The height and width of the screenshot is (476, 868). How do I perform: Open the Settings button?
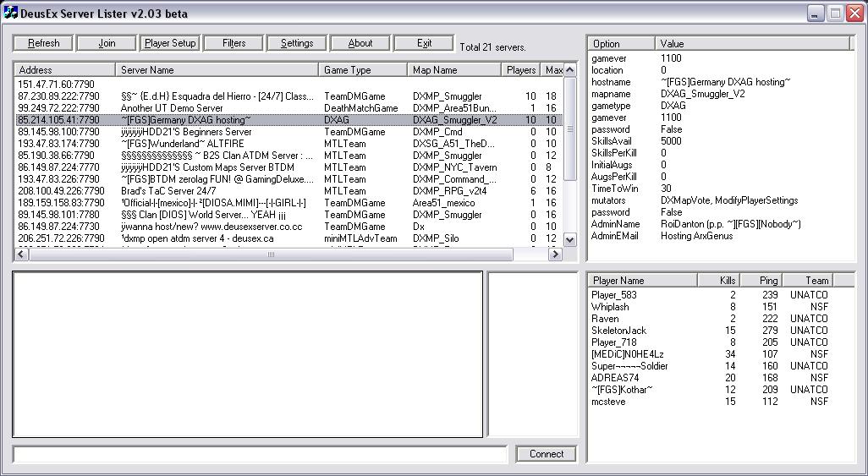click(296, 43)
